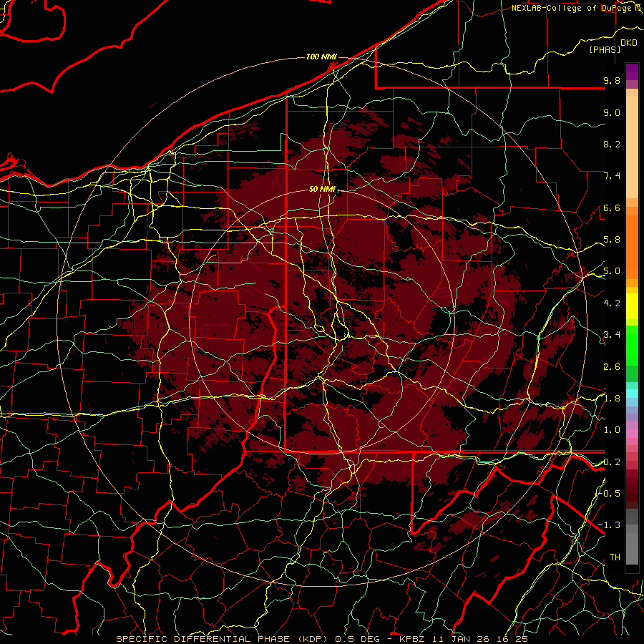The image size is (644, 644).
Task: Click the 1.8 value on the color scale
Action: [x=612, y=399]
